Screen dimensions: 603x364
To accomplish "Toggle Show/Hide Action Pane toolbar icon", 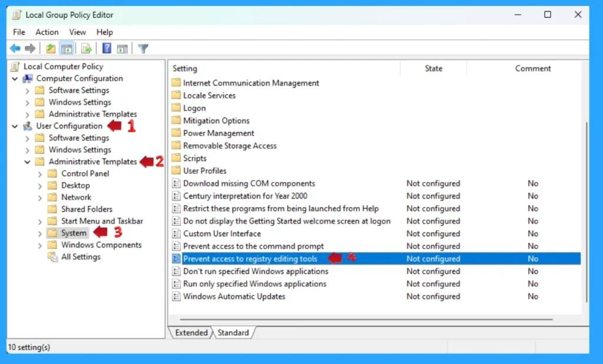I will click(122, 49).
